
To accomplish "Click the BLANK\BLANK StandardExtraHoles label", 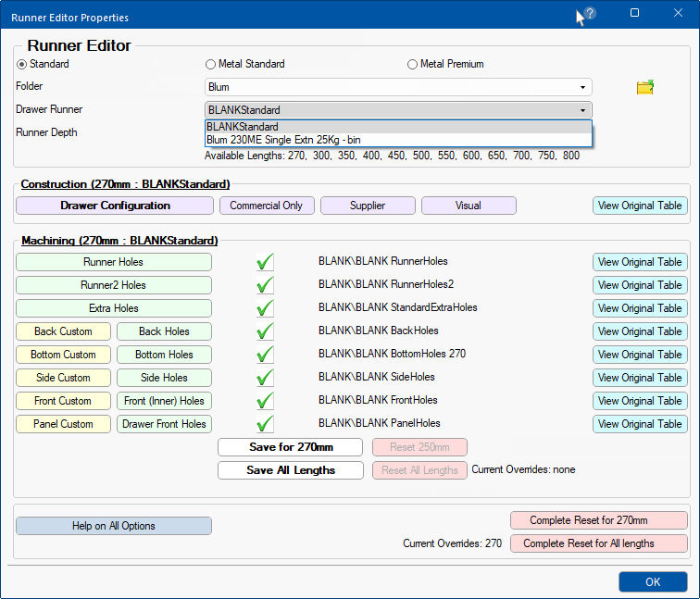I will 398,307.
